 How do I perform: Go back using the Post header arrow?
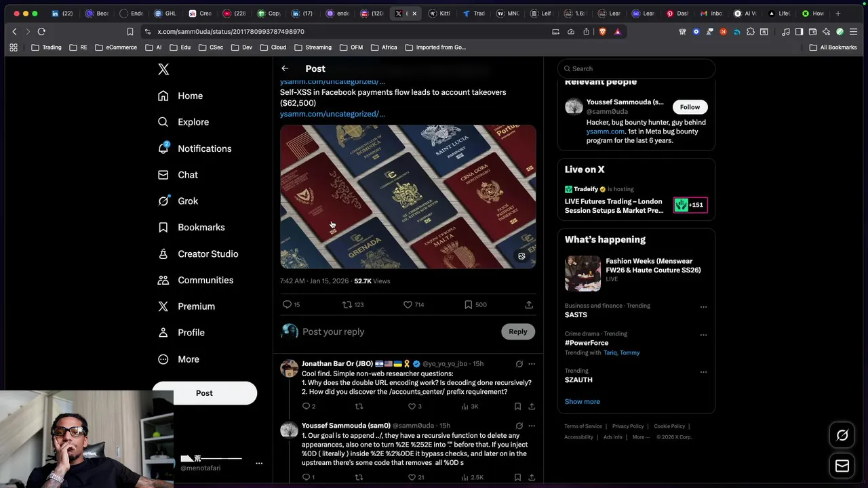[x=285, y=68]
